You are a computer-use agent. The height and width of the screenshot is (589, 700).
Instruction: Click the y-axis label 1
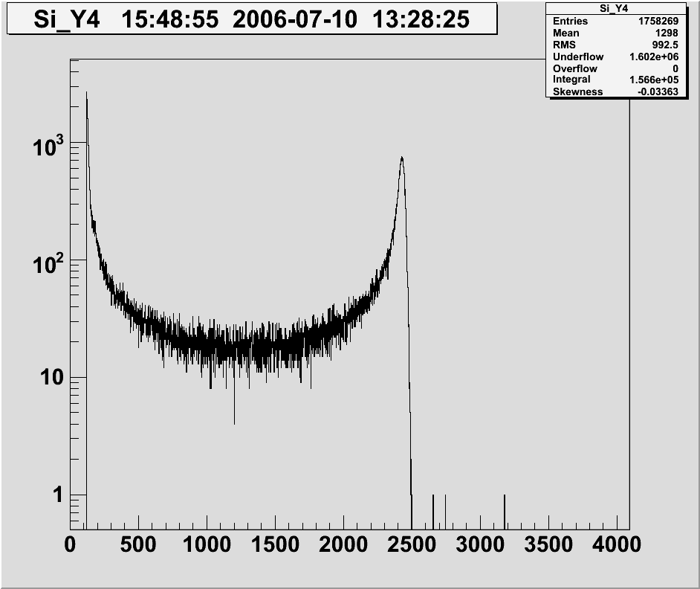click(56, 495)
